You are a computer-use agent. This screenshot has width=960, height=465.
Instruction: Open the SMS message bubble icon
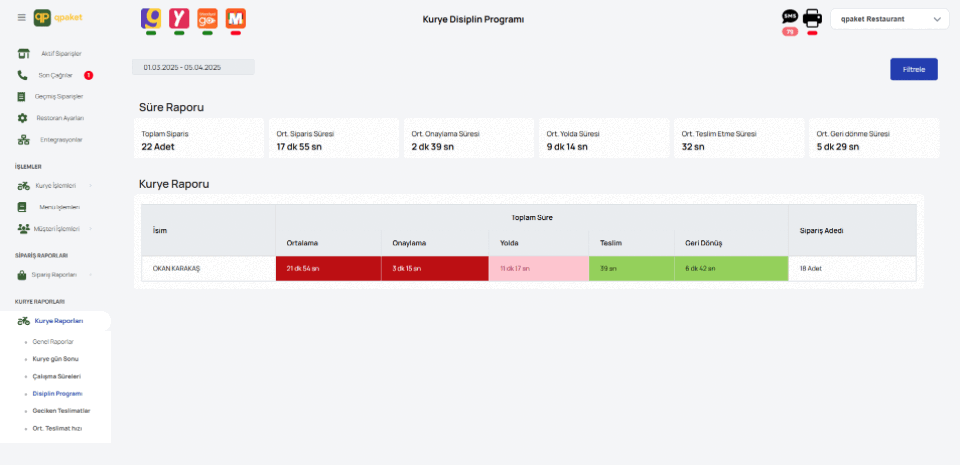pos(790,17)
